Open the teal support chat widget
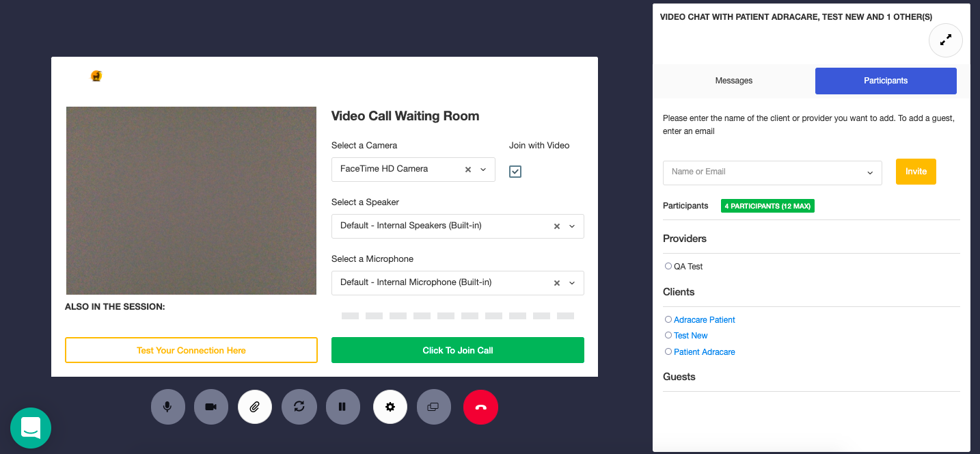 31,428
